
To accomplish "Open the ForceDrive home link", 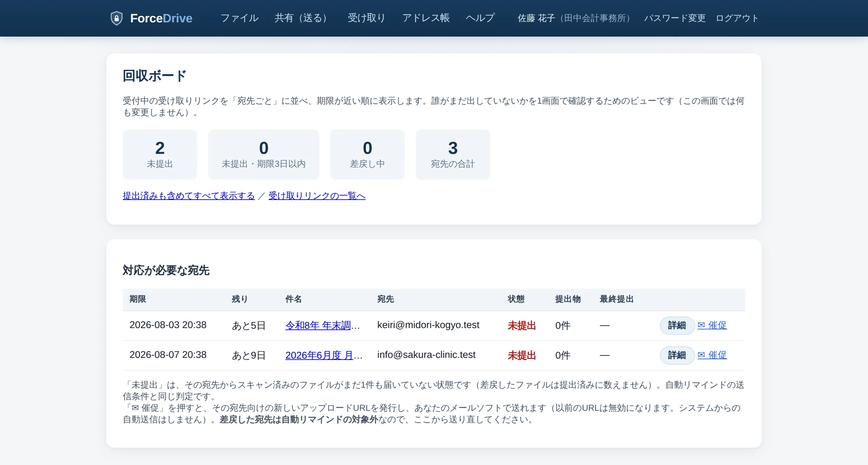I will pos(151,18).
